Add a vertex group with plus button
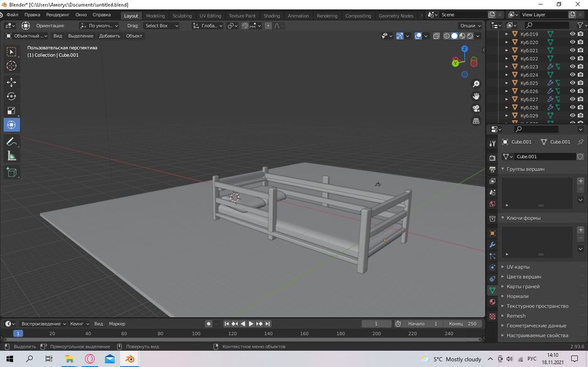588x367 pixels. click(580, 181)
